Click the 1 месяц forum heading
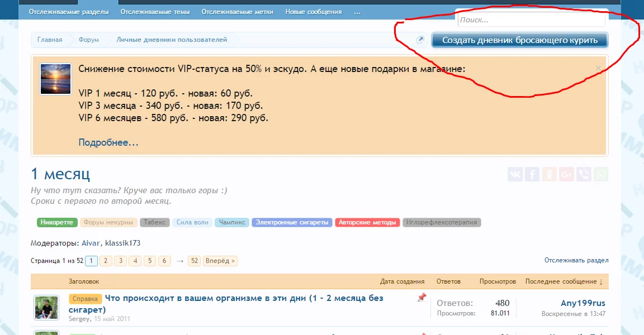644x335 pixels. click(60, 174)
